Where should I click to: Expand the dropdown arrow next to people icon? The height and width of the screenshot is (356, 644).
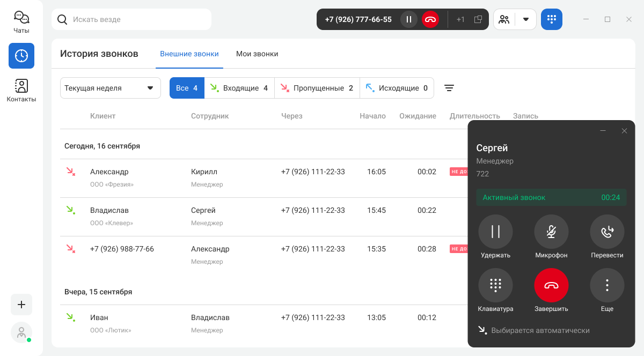(x=526, y=19)
